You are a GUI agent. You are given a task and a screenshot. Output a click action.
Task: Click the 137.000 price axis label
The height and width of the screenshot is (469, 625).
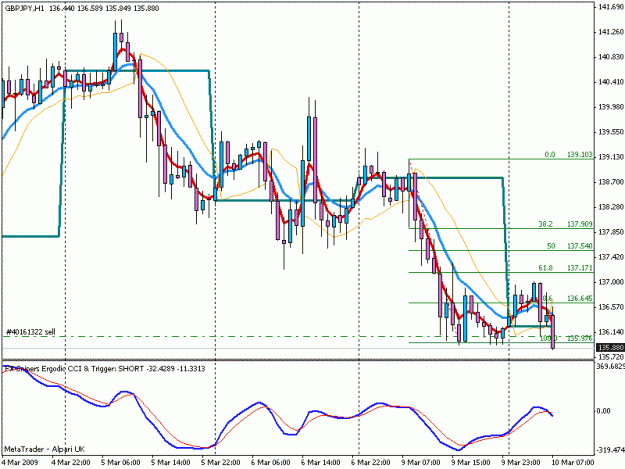coord(611,282)
